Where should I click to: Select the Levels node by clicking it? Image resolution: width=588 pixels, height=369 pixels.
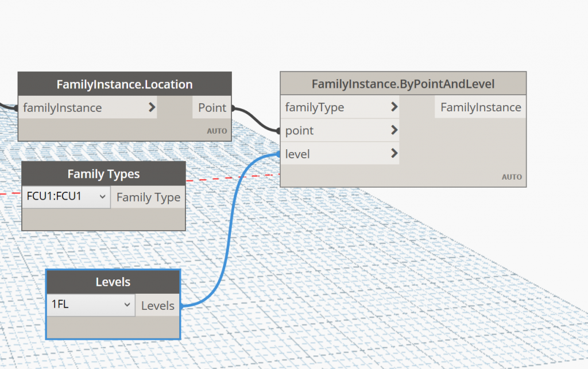[x=113, y=282]
